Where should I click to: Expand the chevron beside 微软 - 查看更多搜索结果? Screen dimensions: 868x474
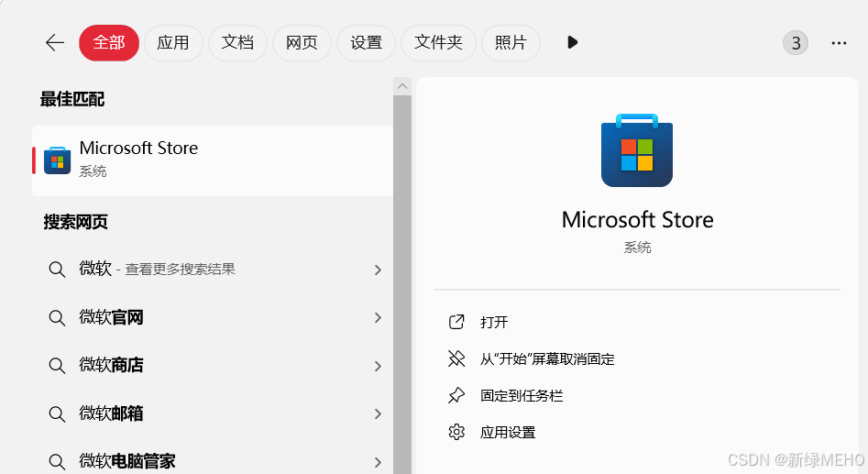378,270
